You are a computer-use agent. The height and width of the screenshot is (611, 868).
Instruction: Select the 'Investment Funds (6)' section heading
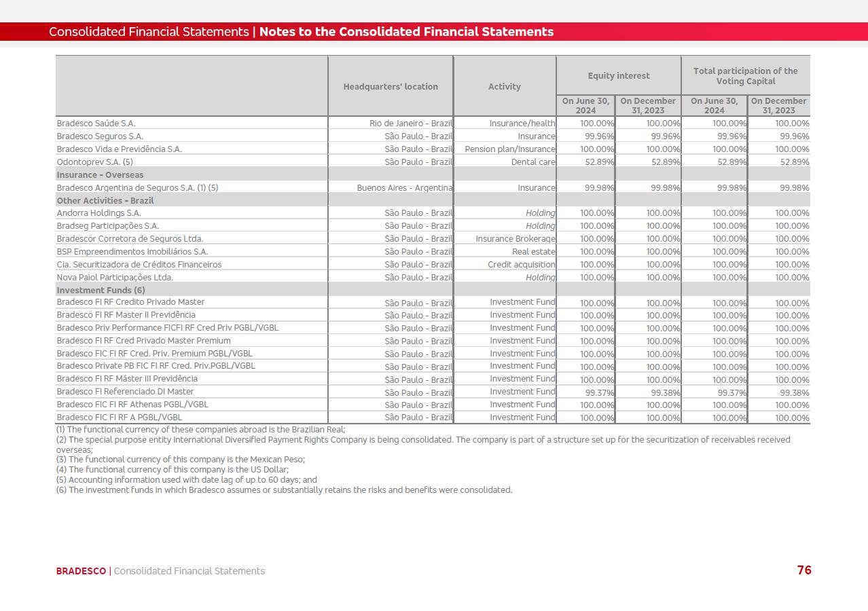[101, 291]
